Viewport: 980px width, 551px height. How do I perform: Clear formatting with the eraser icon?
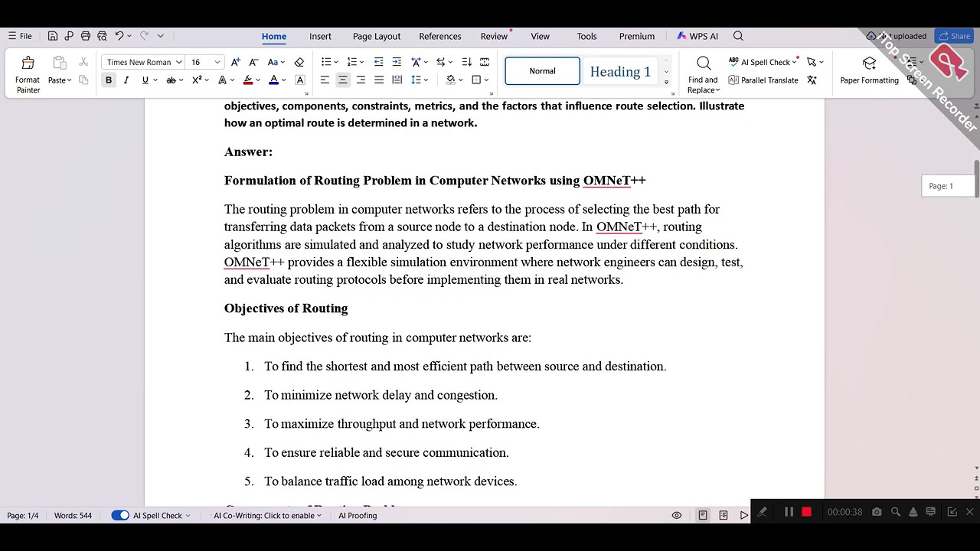(x=299, y=62)
